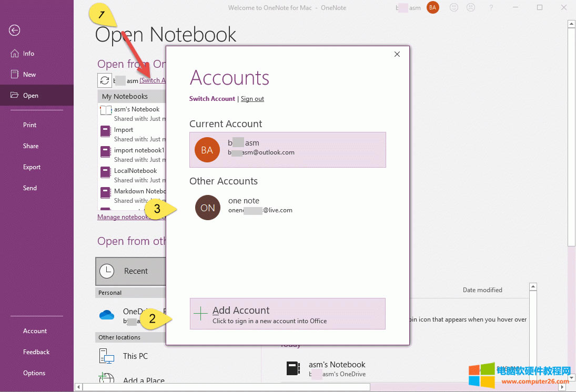Click the Help question mark icon
This screenshot has width=576, height=392.
[491, 7]
